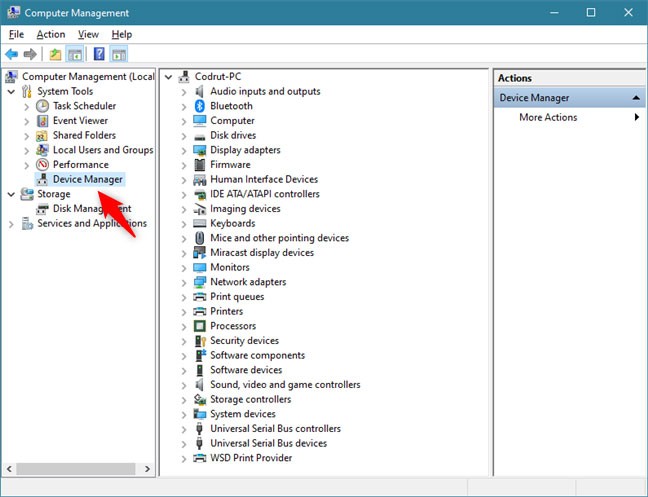The image size is (648, 497).
Task: Click the Up One Level folder icon
Action: 55,54
